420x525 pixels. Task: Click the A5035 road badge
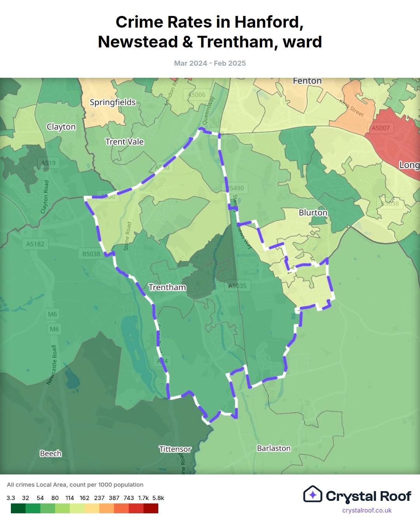click(237, 286)
